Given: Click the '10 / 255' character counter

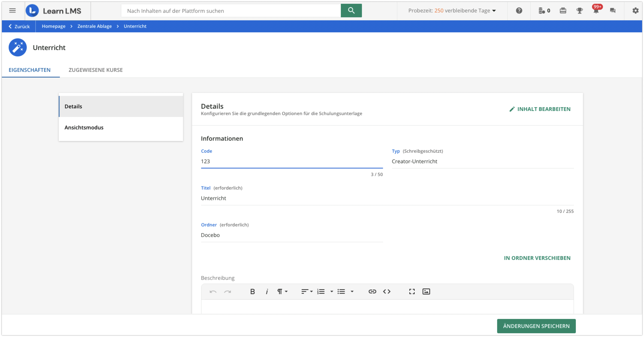Looking at the screenshot, I should 565,211.
